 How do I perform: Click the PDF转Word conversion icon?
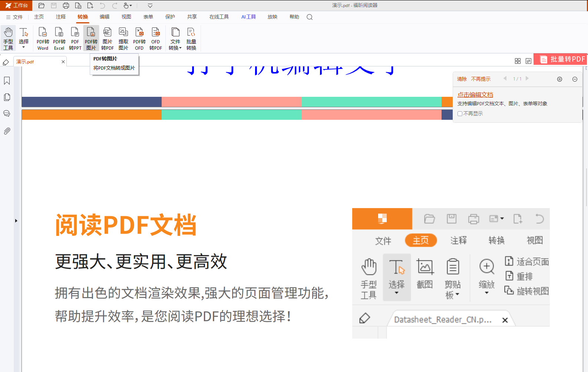tap(43, 38)
